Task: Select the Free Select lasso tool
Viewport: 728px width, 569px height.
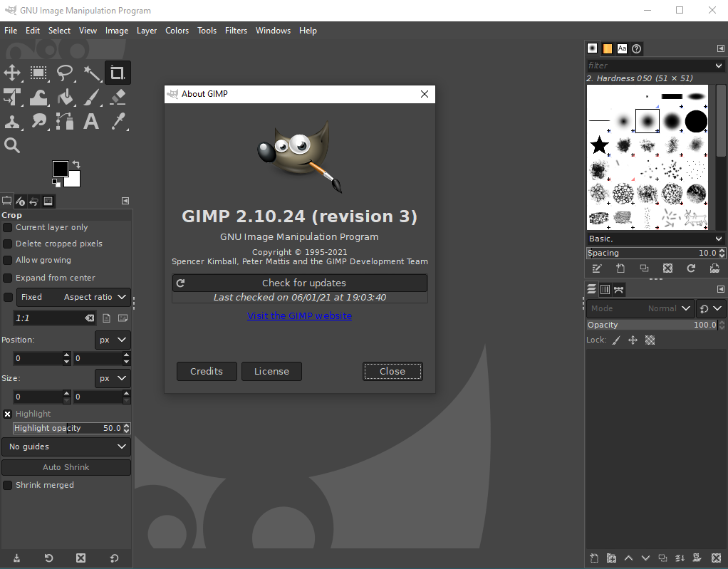Action: [x=65, y=73]
